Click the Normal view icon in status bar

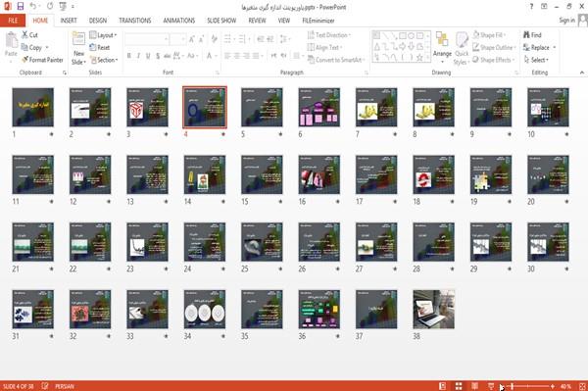tap(442, 386)
